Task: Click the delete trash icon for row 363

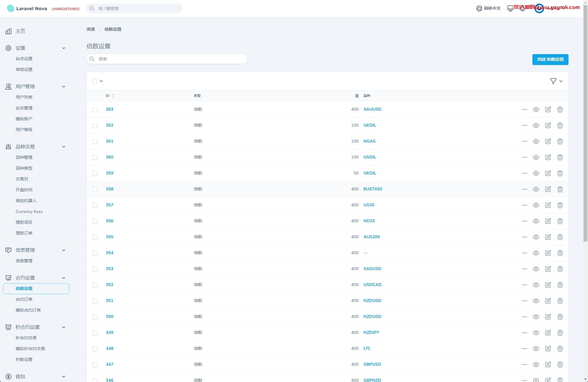Action: 560,109
